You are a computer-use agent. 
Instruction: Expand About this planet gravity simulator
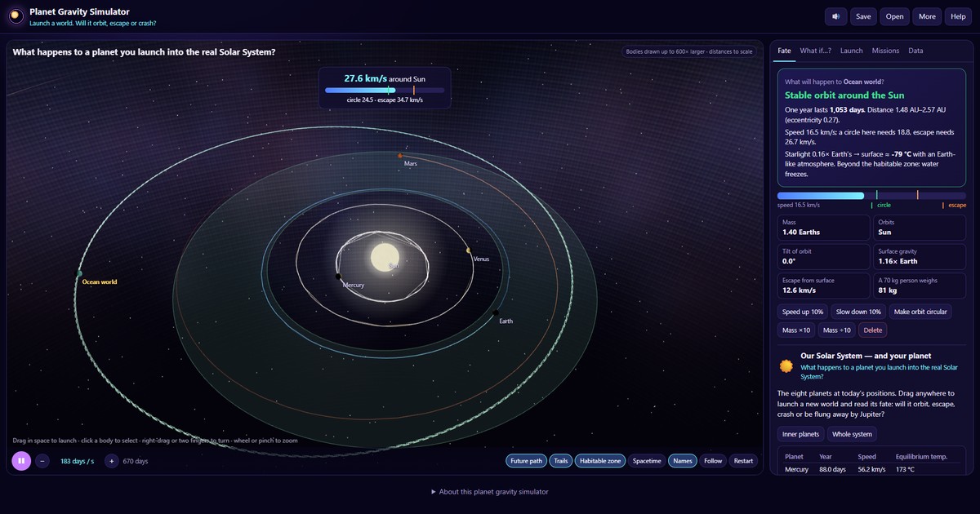click(490, 492)
